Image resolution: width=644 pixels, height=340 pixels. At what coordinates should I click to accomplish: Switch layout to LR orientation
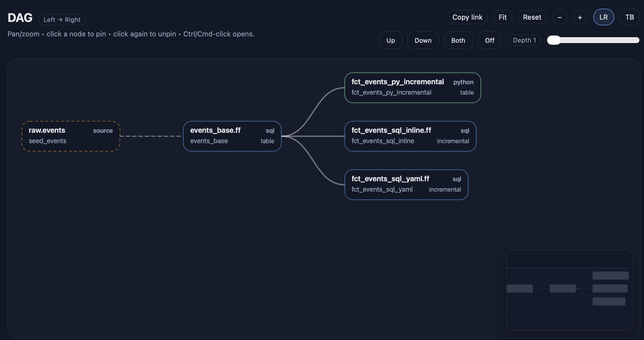tap(603, 17)
